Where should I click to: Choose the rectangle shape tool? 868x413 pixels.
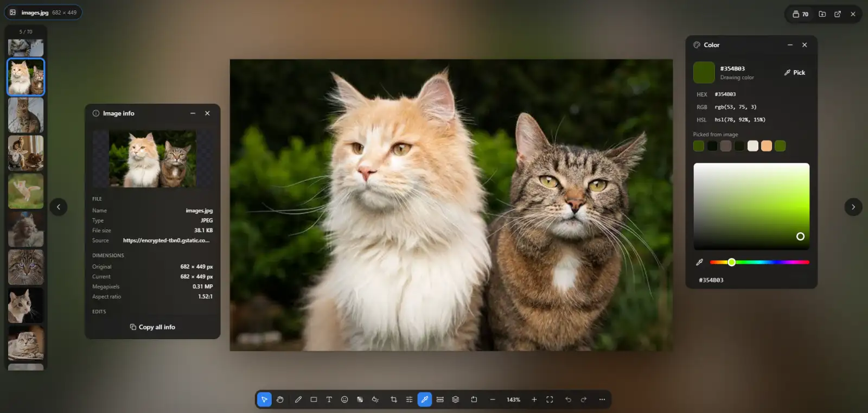[314, 399]
